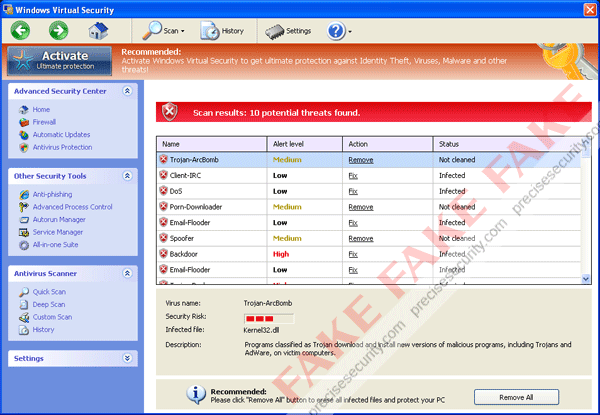This screenshot has width=600, height=415.
Task: Click Activate Ultimate protection button
Action: [59, 61]
